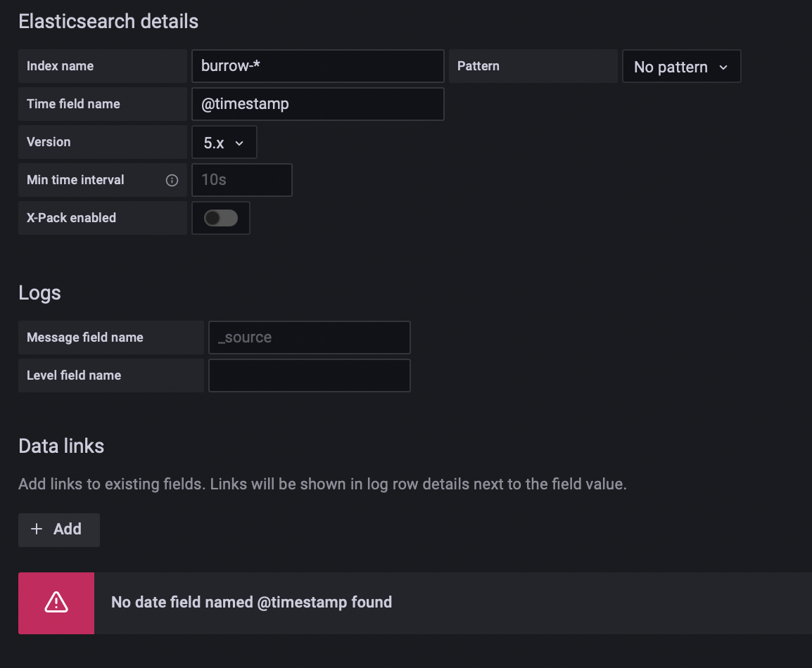
Task: Click the Time field name input
Action: click(317, 104)
